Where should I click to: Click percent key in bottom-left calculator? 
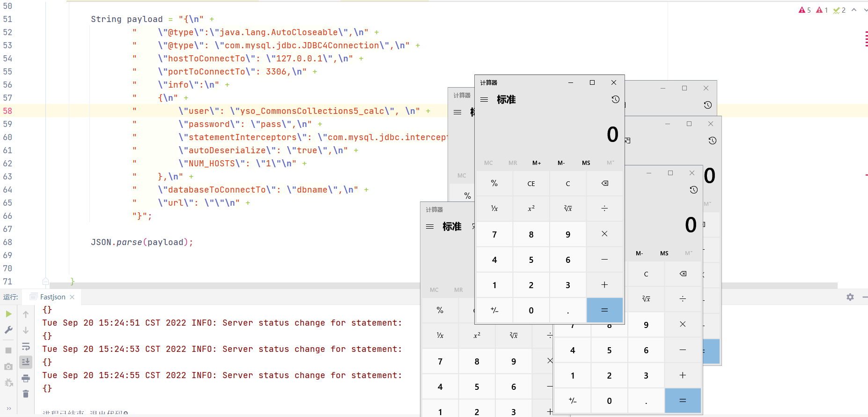(x=440, y=310)
